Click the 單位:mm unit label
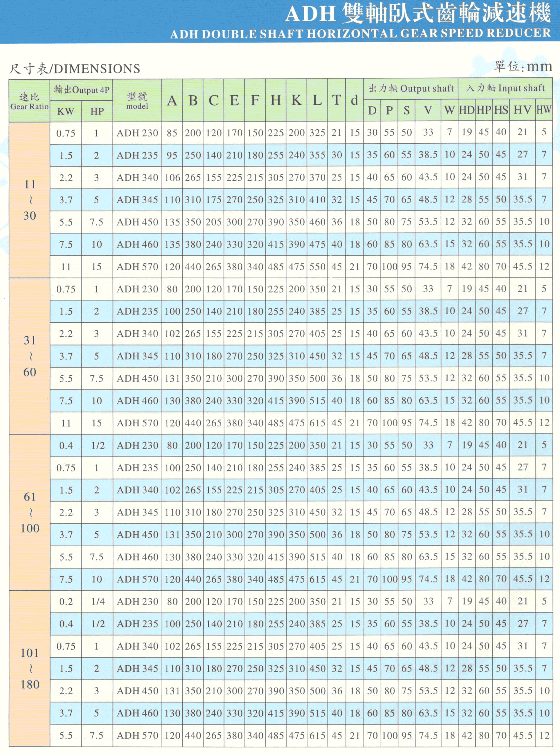The image size is (560, 754). coord(523,66)
